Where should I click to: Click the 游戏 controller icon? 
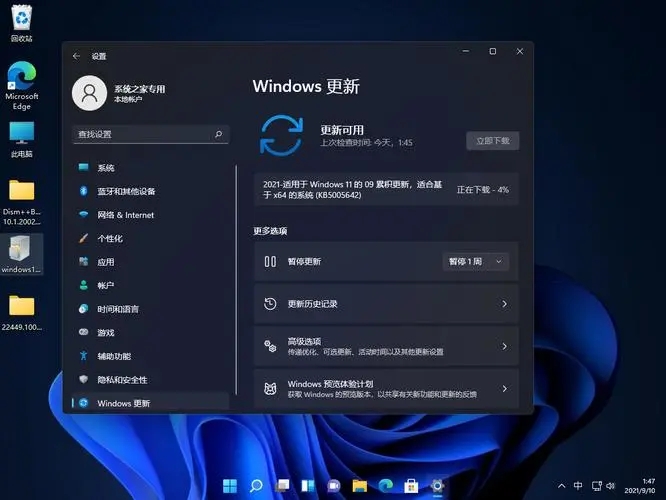[84, 332]
